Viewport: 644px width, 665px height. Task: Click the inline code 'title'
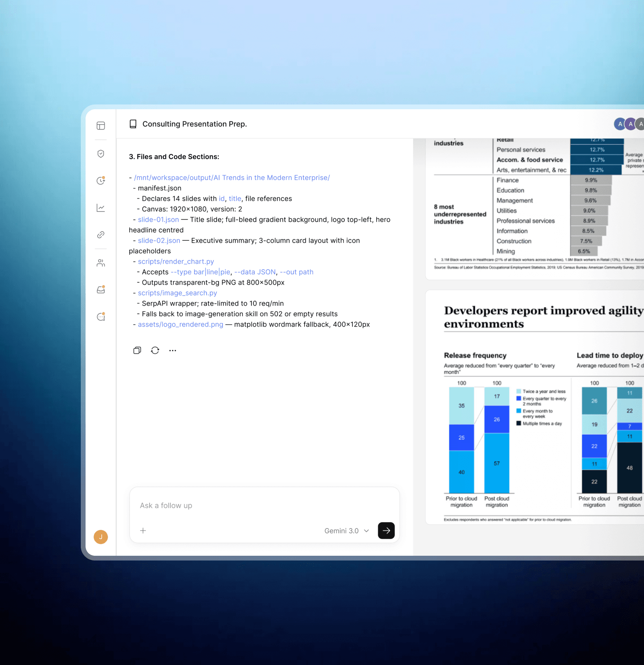point(235,199)
